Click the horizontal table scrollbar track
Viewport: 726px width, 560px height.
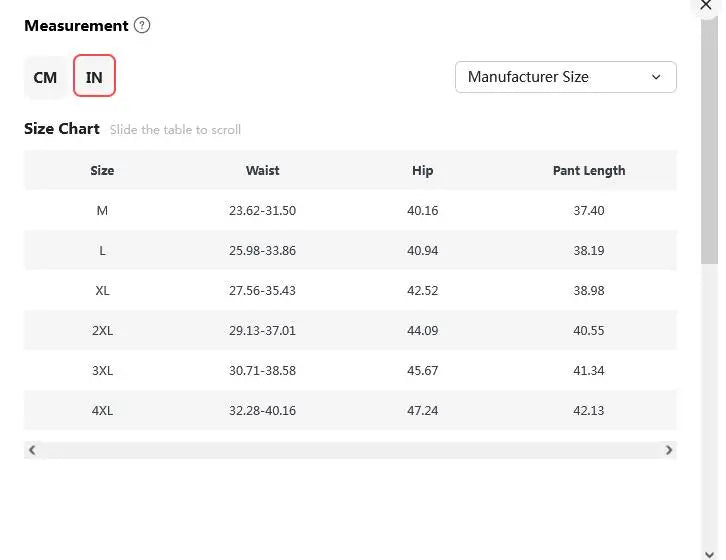pyautogui.click(x=350, y=451)
